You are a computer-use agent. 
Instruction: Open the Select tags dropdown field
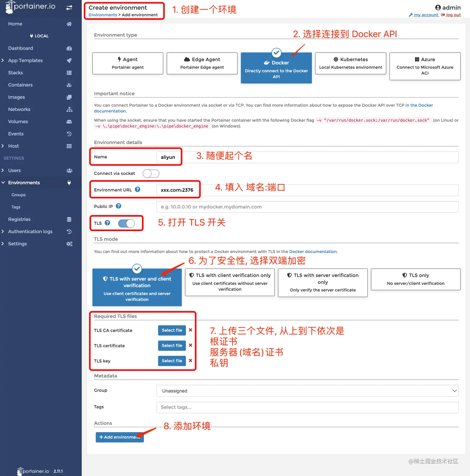(308, 407)
